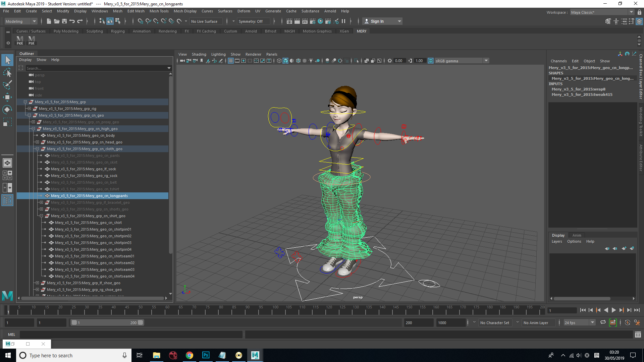Click the Sign In button
The image size is (644, 362).
tap(382, 21)
